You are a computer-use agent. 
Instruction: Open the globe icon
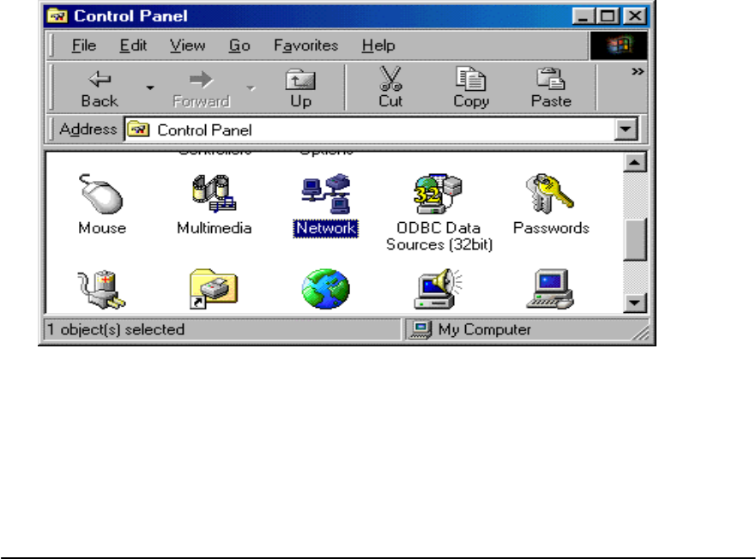click(326, 289)
